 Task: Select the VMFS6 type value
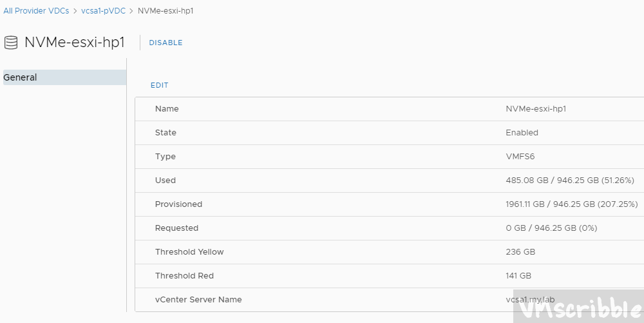tap(521, 157)
